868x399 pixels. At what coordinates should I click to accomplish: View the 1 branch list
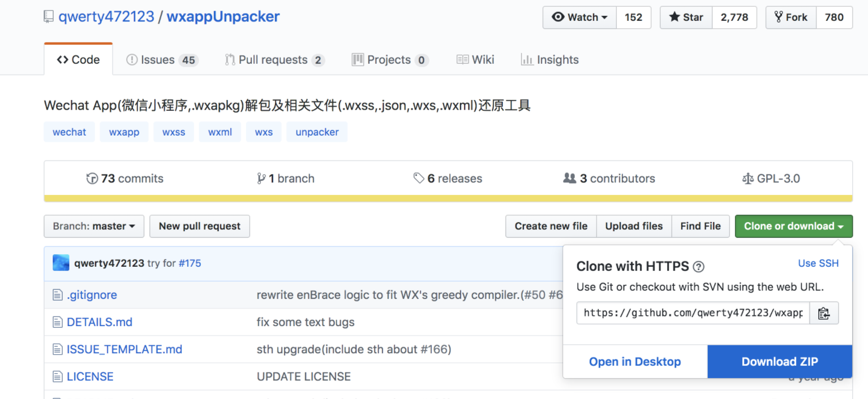(286, 179)
